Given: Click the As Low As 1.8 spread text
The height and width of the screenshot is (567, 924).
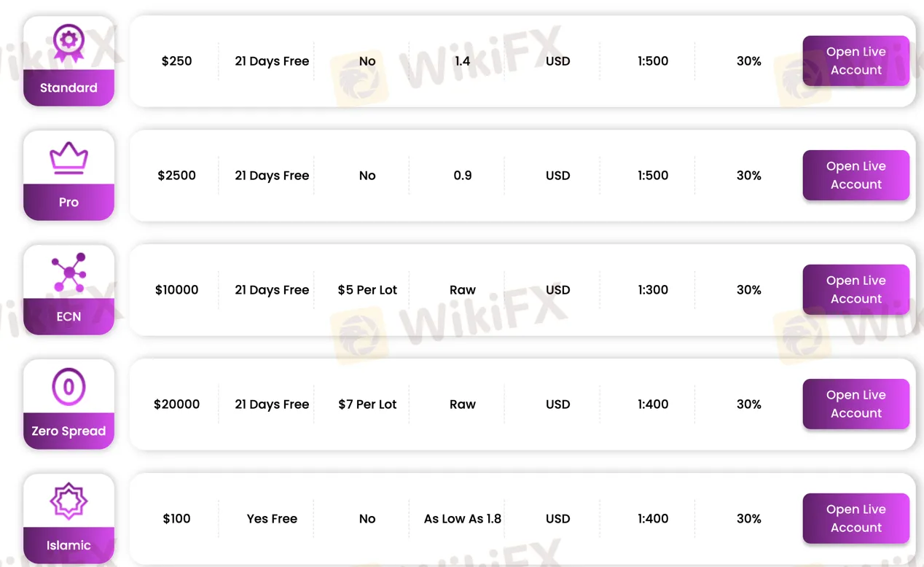Looking at the screenshot, I should tap(463, 519).
